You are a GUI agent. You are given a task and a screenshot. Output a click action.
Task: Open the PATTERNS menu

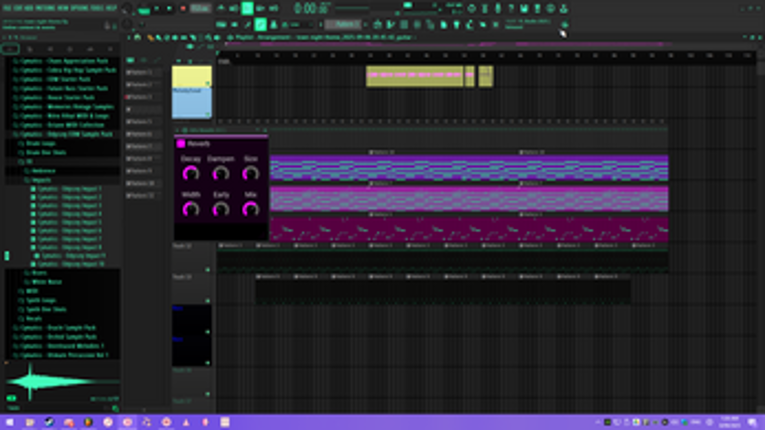(45, 8)
